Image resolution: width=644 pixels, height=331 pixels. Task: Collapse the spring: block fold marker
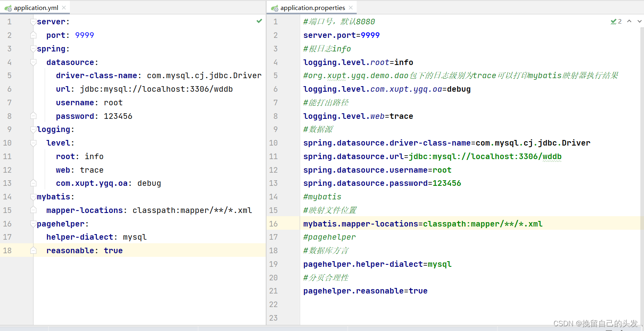click(34, 49)
